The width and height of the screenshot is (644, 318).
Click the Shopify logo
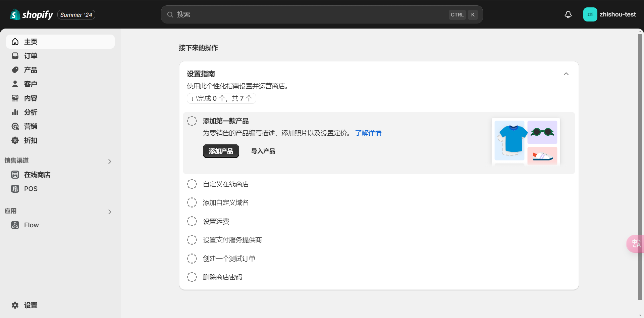pos(32,14)
